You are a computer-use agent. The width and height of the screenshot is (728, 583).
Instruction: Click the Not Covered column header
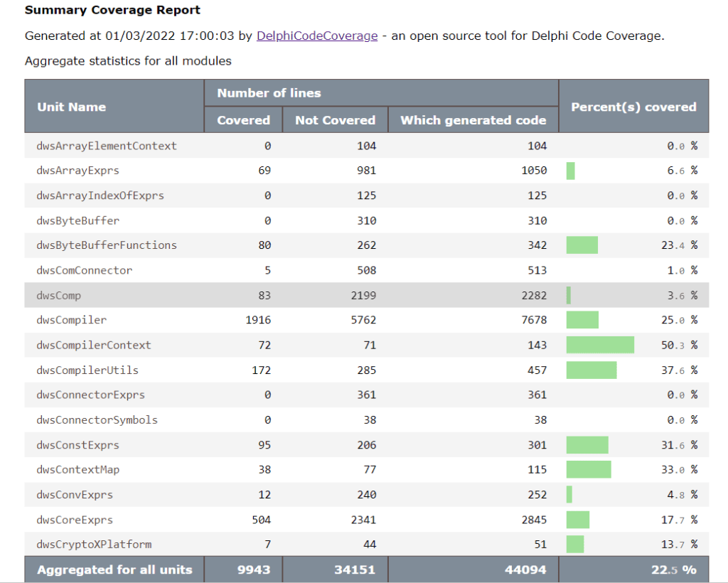[x=335, y=120]
